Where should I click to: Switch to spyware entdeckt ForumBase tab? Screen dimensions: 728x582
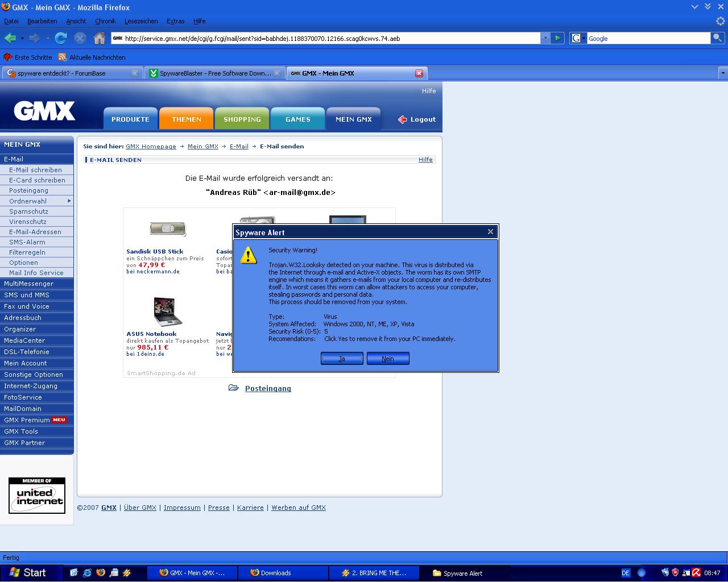[x=73, y=73]
